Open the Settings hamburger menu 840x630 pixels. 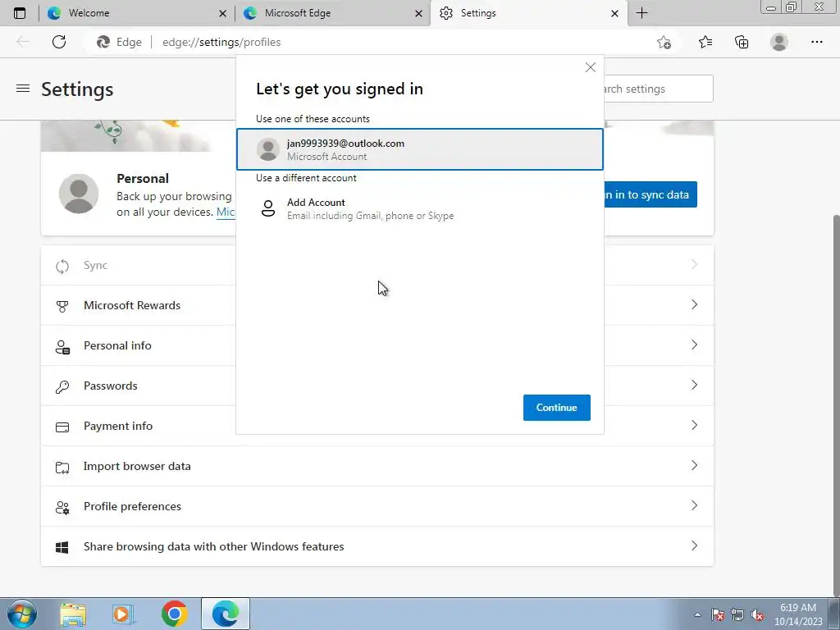point(23,89)
